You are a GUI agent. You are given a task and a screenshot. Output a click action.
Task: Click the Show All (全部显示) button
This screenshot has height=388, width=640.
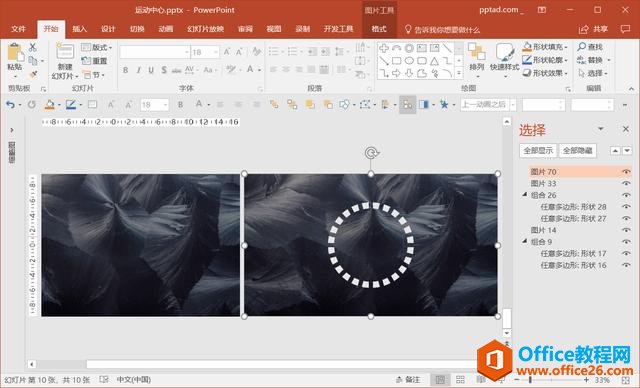coord(538,151)
